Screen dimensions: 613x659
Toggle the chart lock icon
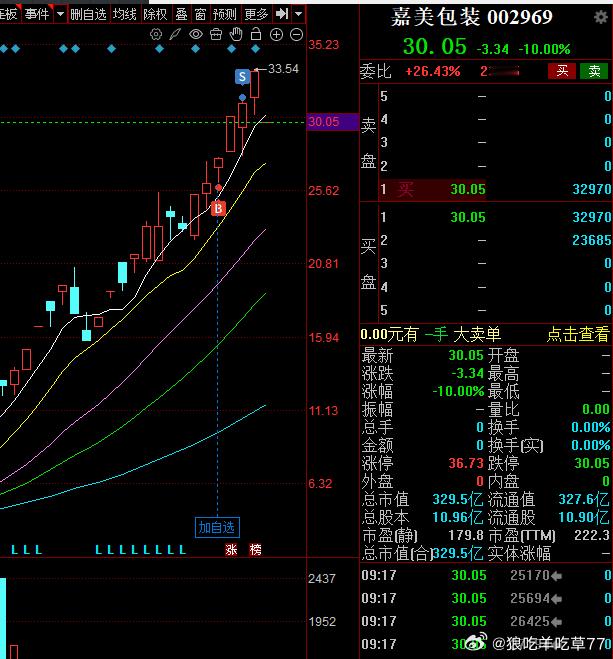pos(256,34)
